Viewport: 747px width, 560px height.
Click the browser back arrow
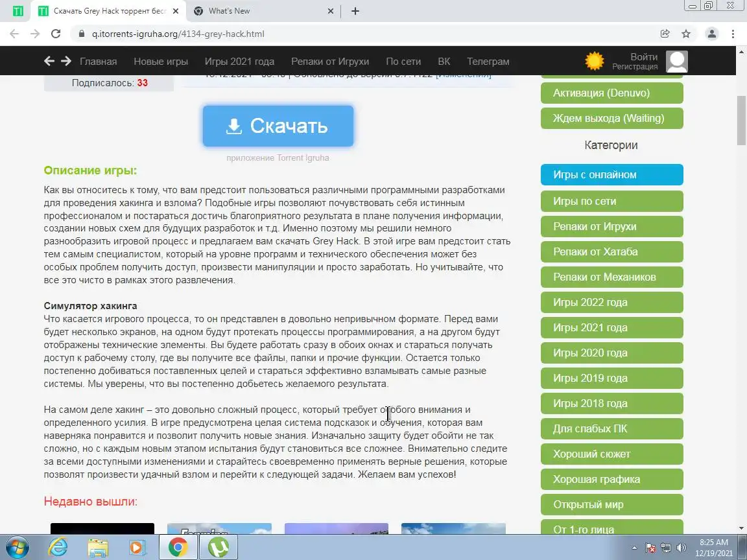[x=14, y=34]
